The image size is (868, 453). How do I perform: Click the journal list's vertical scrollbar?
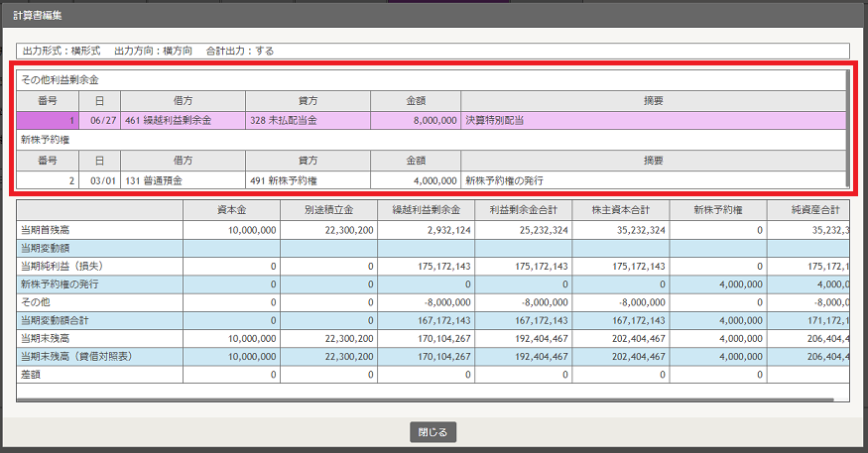point(848,128)
